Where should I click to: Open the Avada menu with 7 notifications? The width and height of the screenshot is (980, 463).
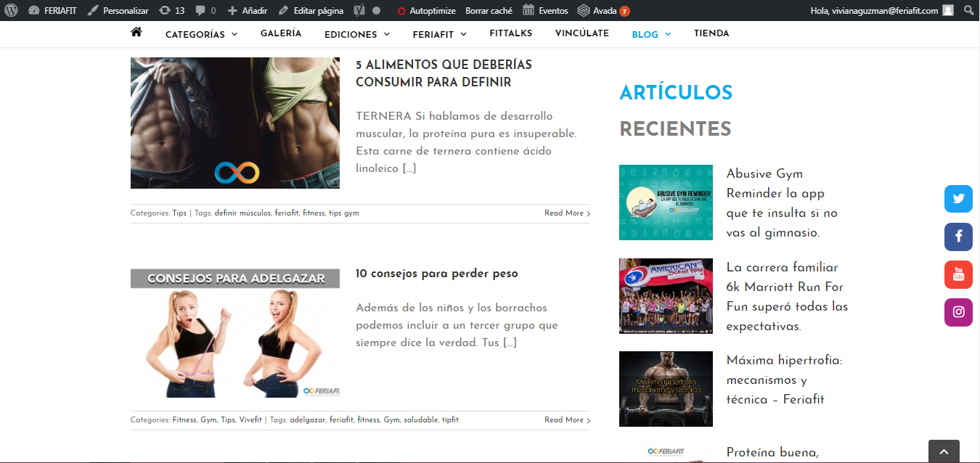tap(603, 11)
